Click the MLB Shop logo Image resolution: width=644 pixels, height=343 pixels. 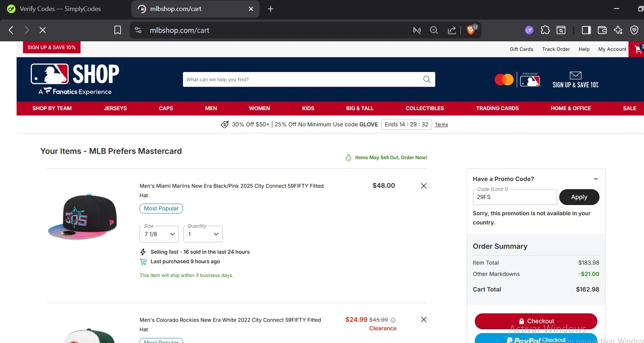[x=75, y=79]
